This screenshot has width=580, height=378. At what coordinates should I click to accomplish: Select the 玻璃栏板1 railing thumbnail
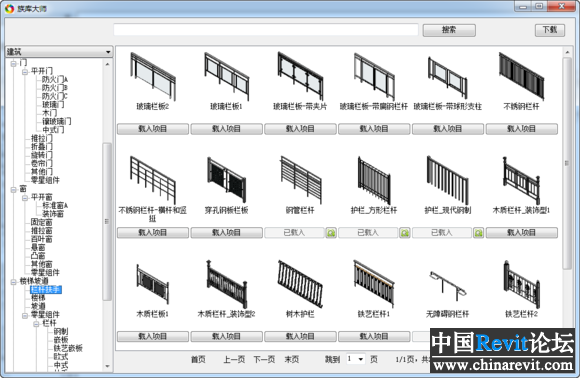(226, 76)
